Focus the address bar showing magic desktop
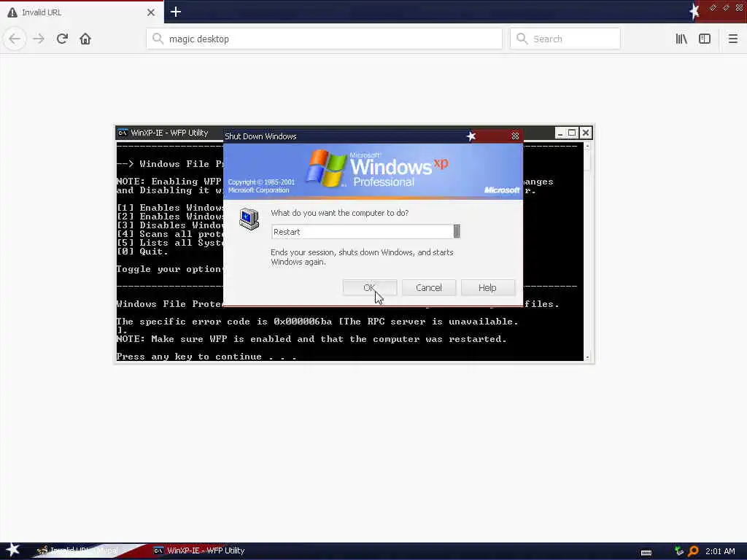 point(325,39)
